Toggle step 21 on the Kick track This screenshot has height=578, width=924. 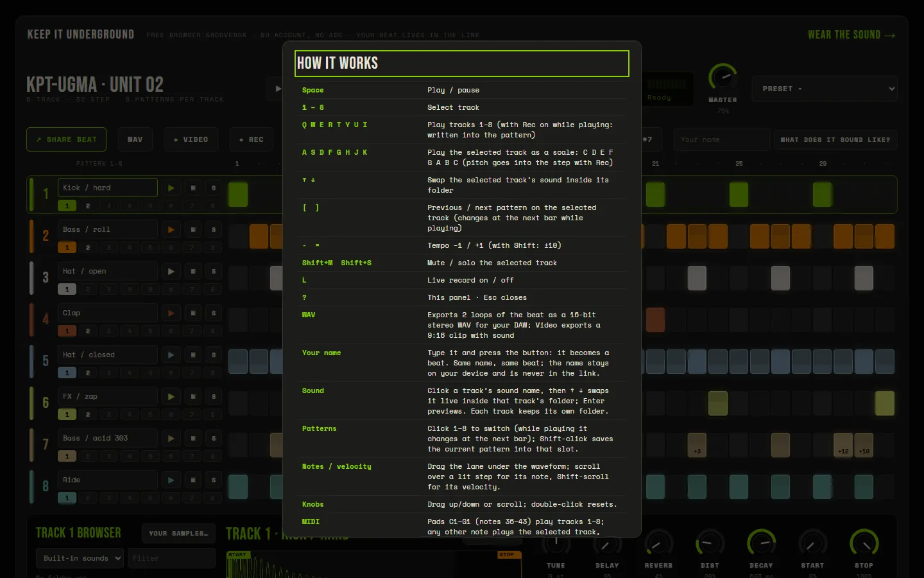click(x=655, y=195)
